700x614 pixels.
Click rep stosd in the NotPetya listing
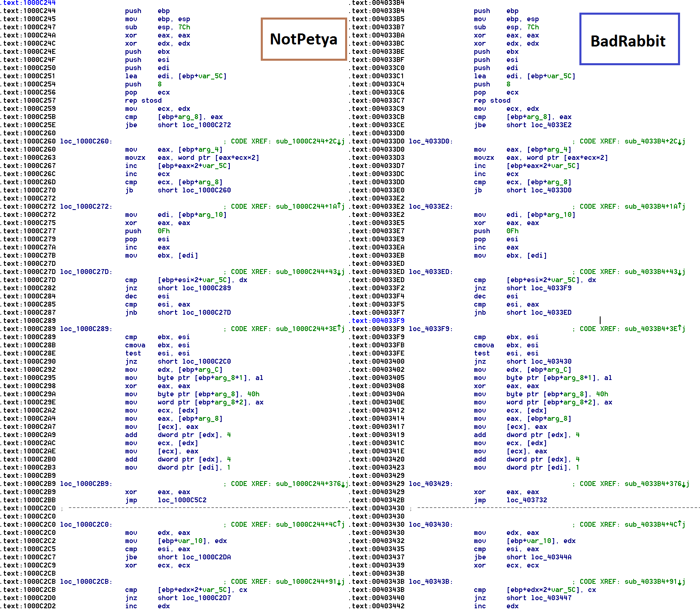143,101
